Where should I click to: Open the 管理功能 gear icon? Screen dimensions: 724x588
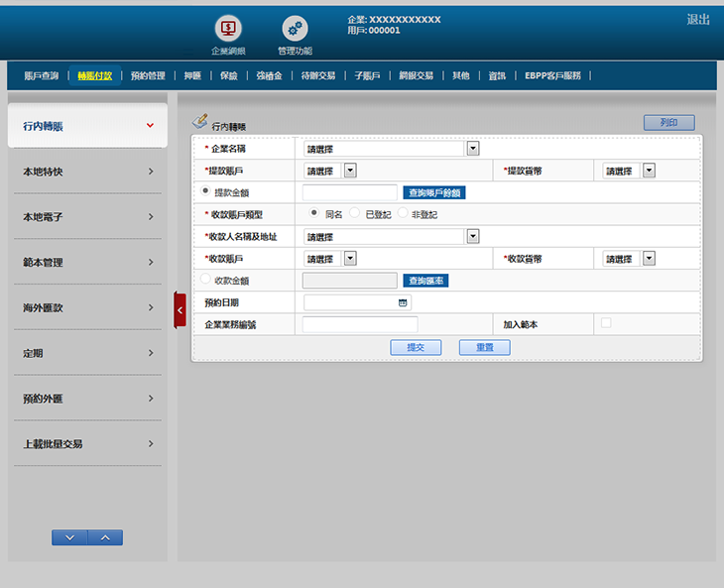(295, 29)
